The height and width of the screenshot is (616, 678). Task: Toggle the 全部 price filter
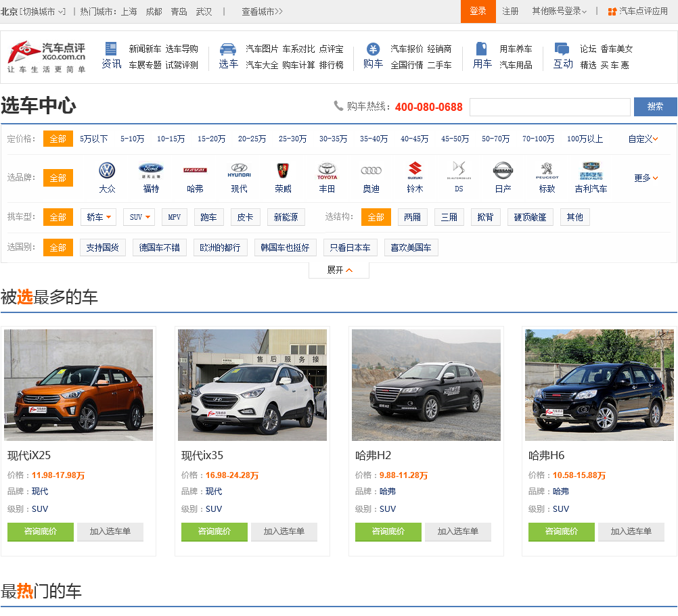58,139
